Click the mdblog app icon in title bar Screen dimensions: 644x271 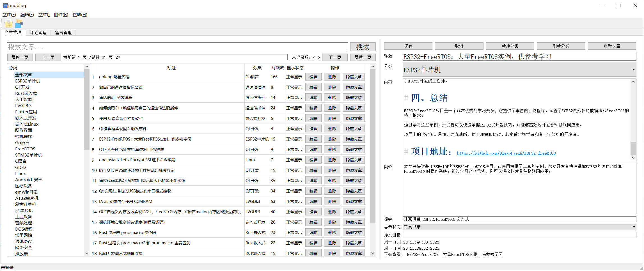point(6,5)
